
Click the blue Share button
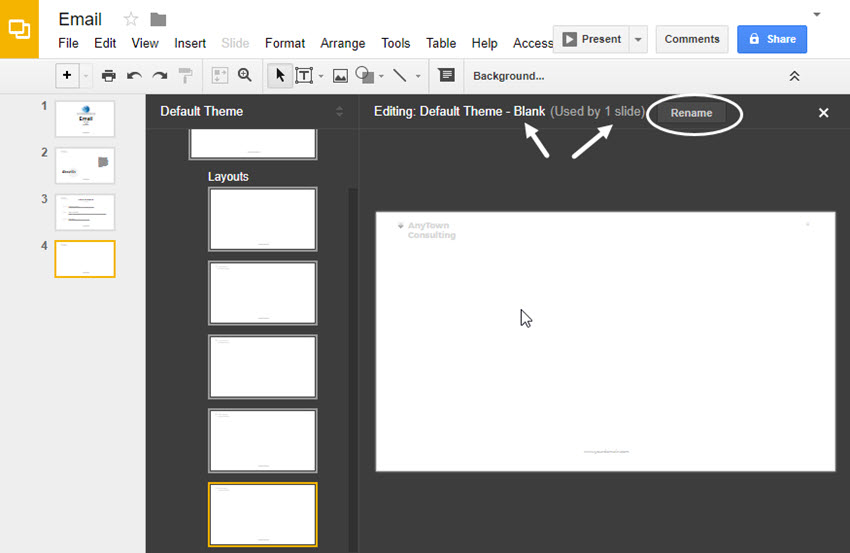click(772, 39)
